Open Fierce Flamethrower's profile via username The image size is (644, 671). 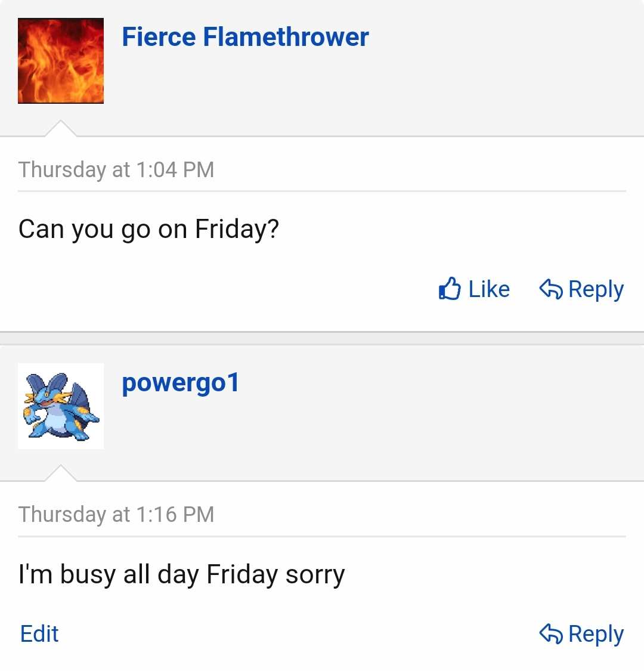click(x=245, y=37)
